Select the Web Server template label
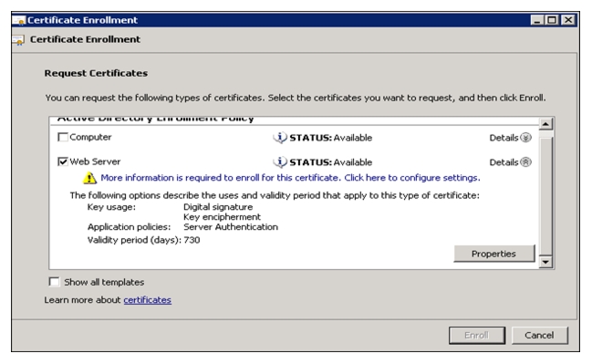 click(95, 161)
